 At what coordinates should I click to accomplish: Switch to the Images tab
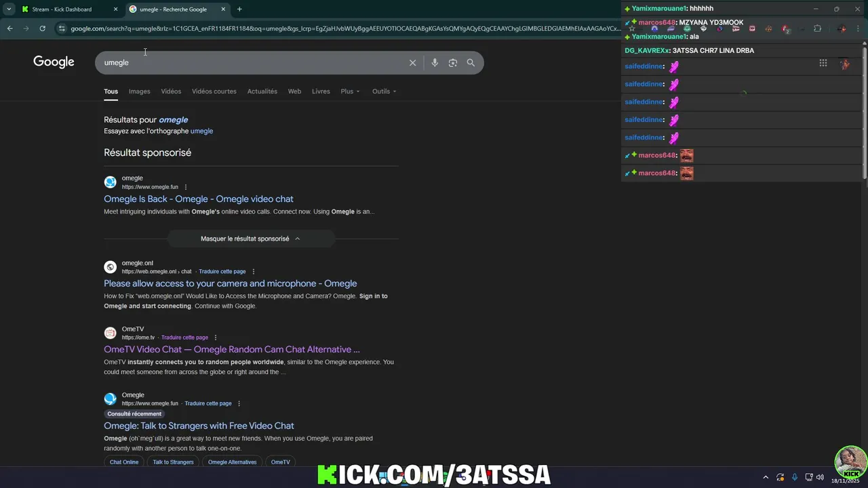(x=139, y=91)
